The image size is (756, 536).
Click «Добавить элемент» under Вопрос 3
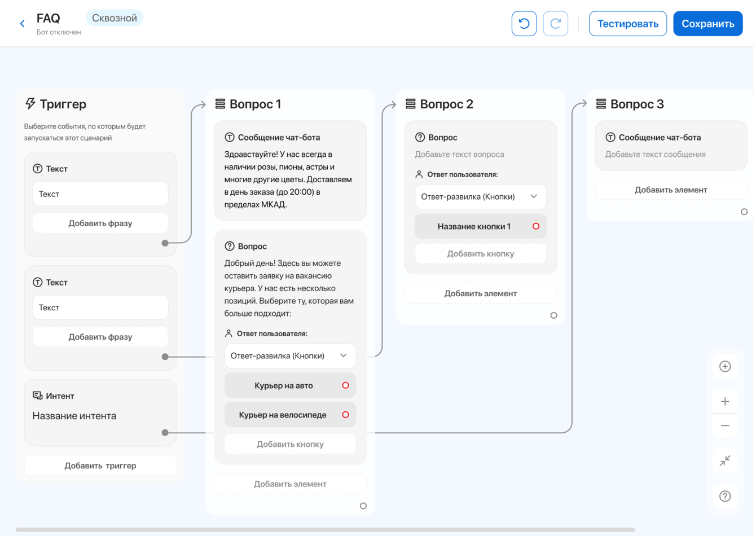pos(671,190)
